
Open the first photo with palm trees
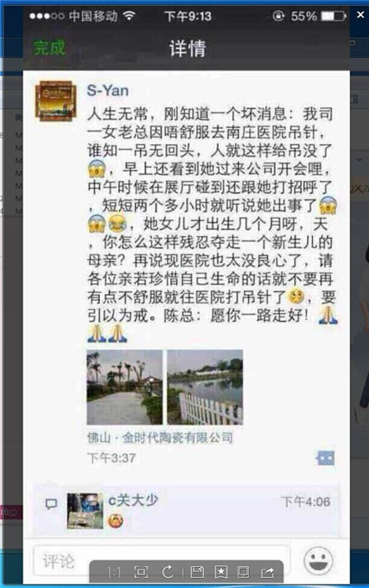(125, 387)
